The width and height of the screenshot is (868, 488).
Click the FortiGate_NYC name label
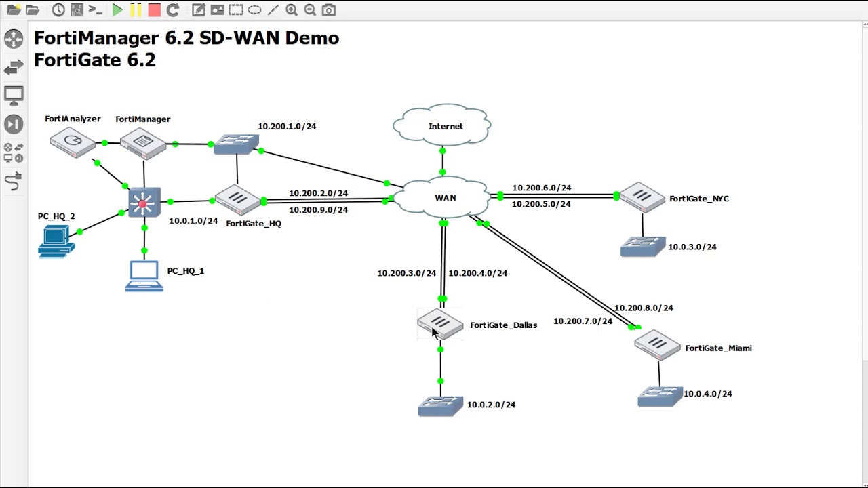pyautogui.click(x=699, y=199)
